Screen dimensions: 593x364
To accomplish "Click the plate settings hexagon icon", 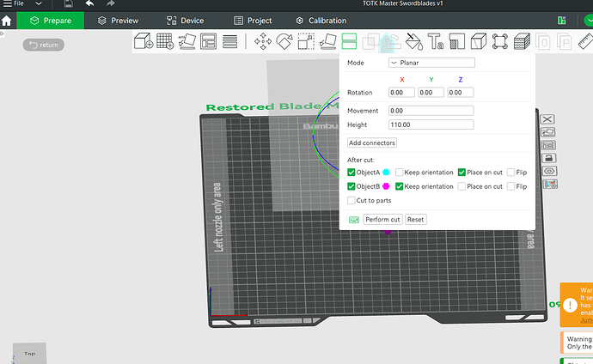I will tap(549, 171).
